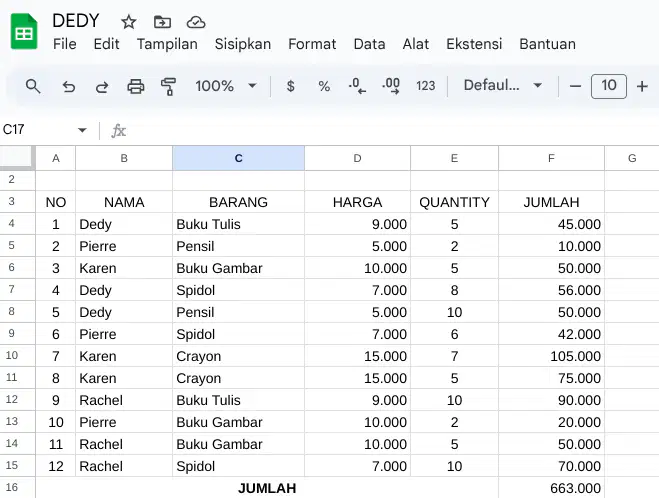Increase font size with plus button
Viewport: 659px width, 498px height.
coord(642,87)
